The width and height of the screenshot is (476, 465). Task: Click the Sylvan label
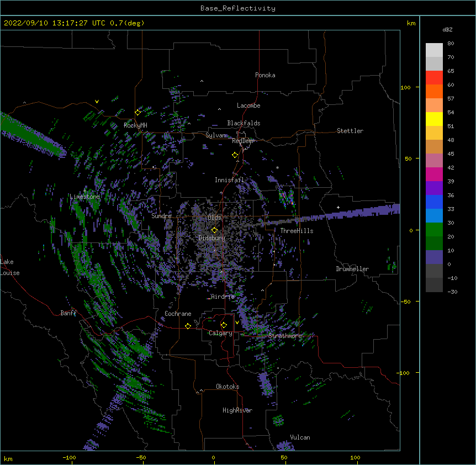click(x=216, y=135)
